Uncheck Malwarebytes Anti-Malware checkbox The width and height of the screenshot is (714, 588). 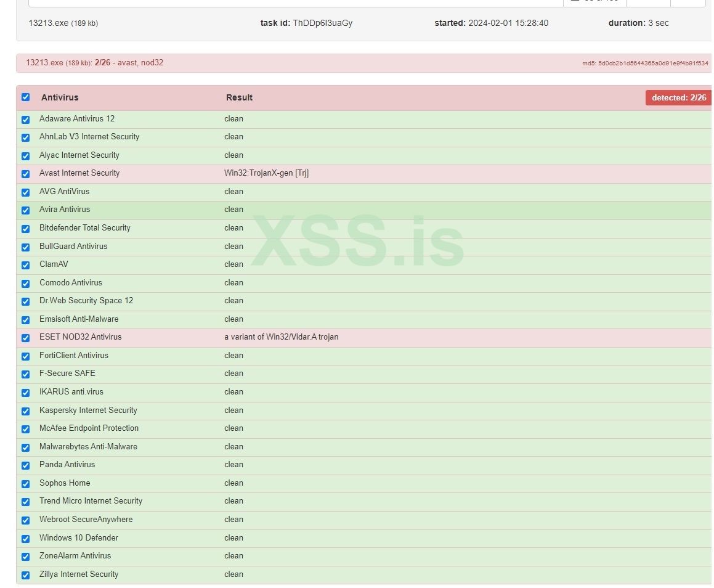click(25, 447)
